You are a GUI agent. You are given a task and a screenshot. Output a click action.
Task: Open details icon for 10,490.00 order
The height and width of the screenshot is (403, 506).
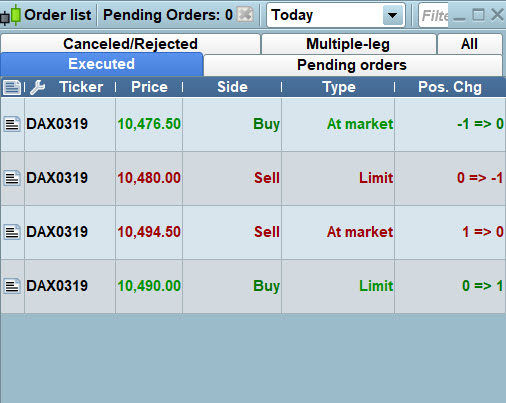[12, 286]
